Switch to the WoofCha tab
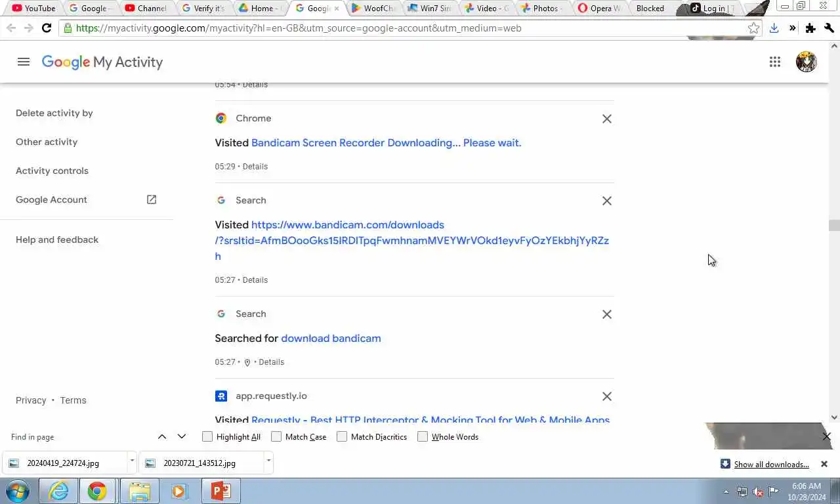Screen dimensions: 840x504 373,9
